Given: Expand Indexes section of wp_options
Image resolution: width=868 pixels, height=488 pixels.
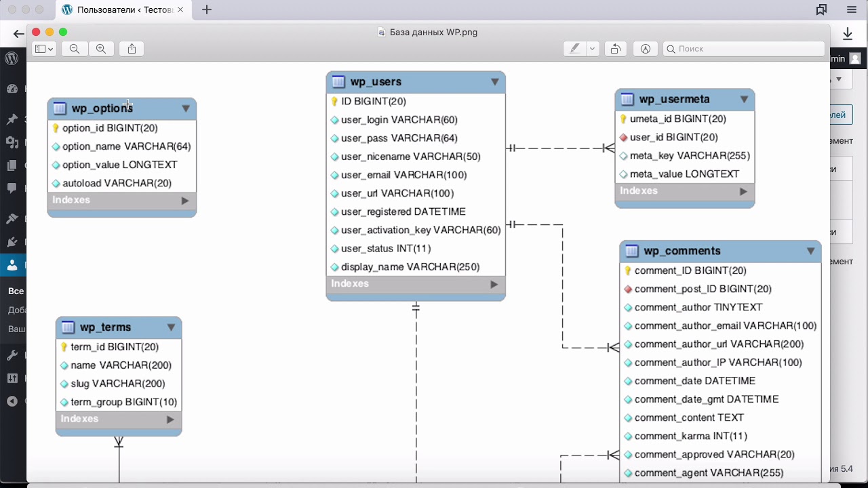Looking at the screenshot, I should coord(185,201).
